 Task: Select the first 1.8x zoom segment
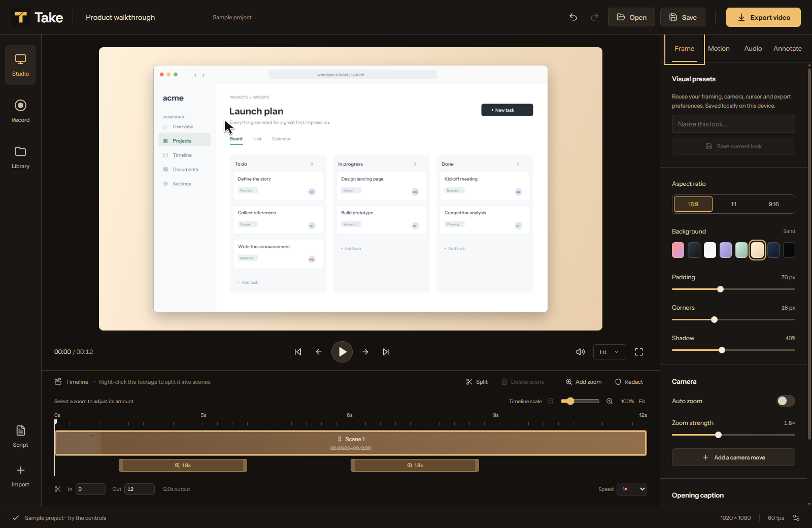click(183, 466)
